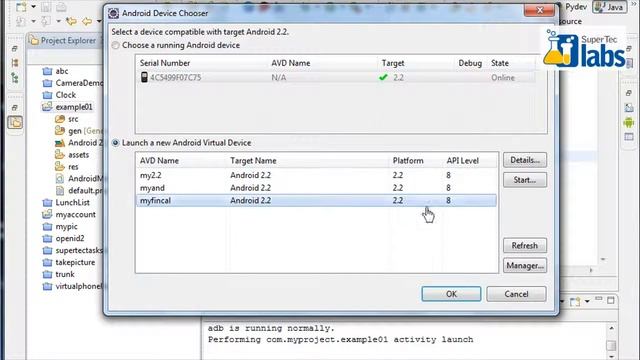The width and height of the screenshot is (640, 360).
Task: Select the default.properties file
Action: pyautogui.click(x=79, y=191)
